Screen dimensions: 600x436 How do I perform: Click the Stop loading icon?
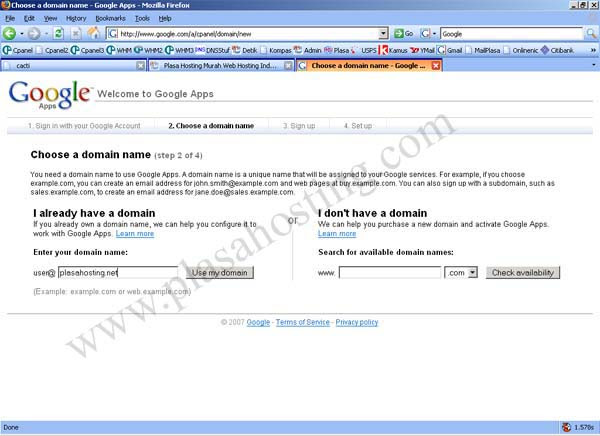(x=76, y=34)
